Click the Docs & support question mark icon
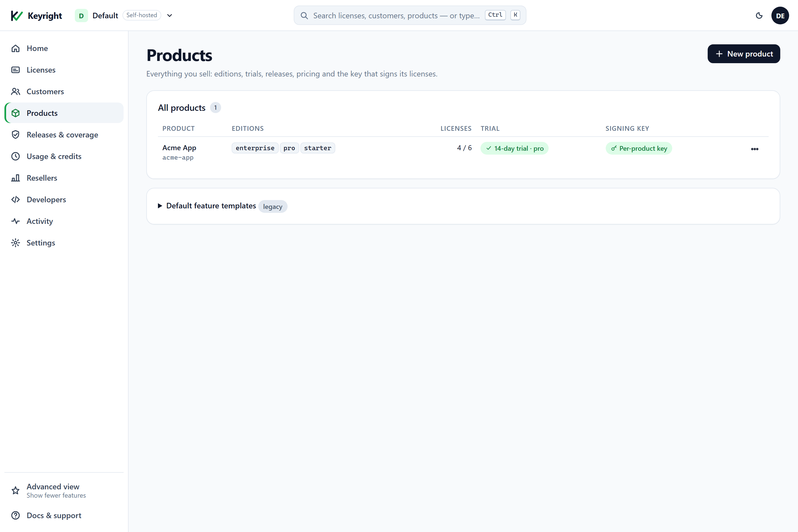The width and height of the screenshot is (798, 532). coord(16,515)
